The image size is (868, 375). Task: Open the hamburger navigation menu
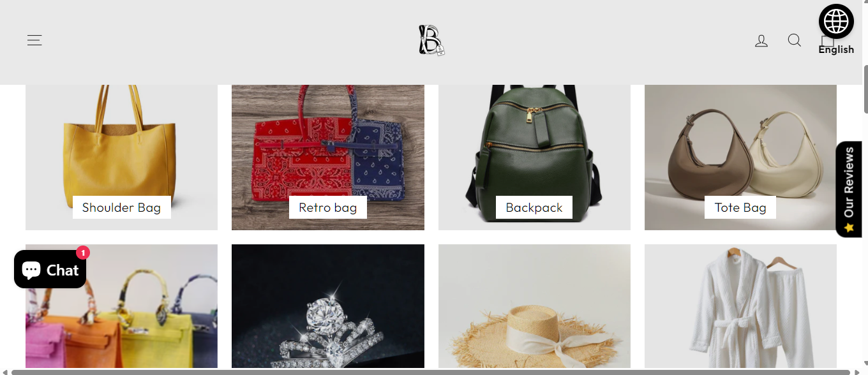[34, 40]
